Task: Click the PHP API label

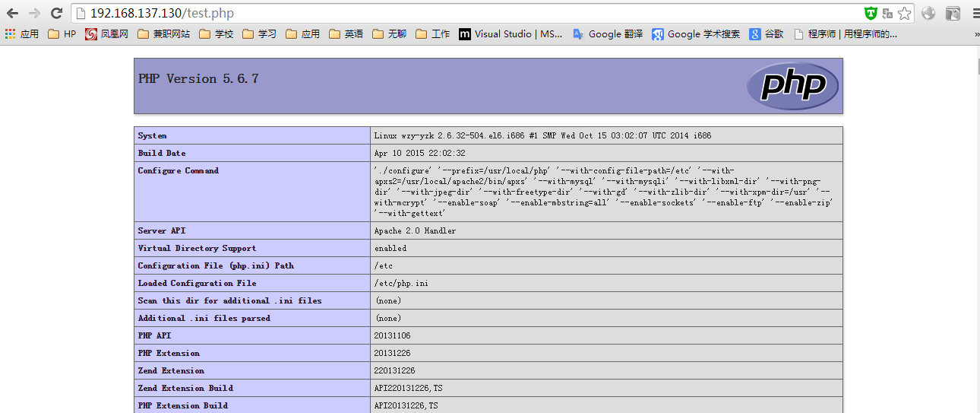Action: [154, 335]
